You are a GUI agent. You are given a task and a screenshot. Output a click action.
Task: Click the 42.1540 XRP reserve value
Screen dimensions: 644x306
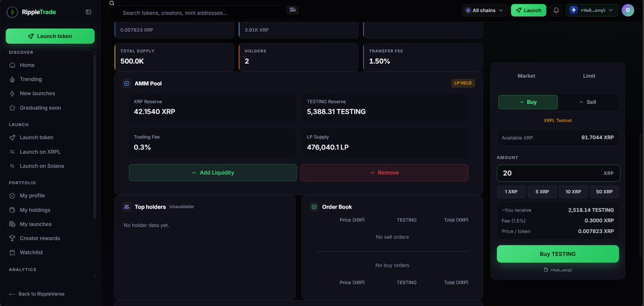click(x=155, y=112)
